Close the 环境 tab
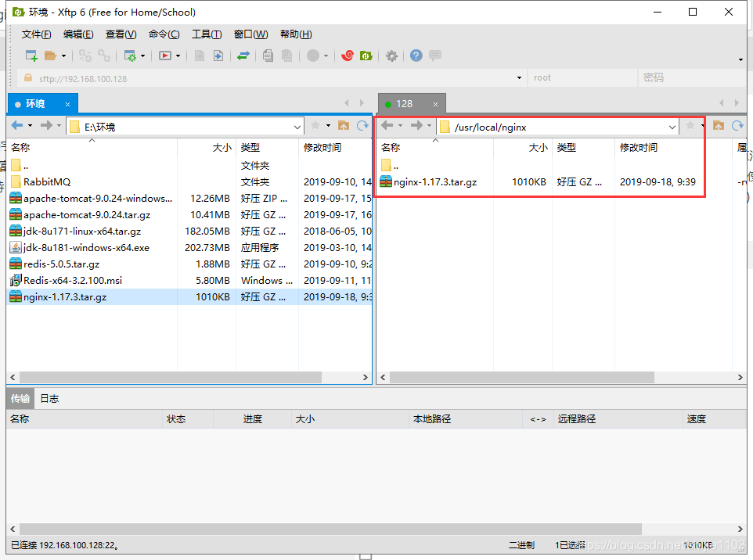Viewport: 753px width, 560px height. 68,104
